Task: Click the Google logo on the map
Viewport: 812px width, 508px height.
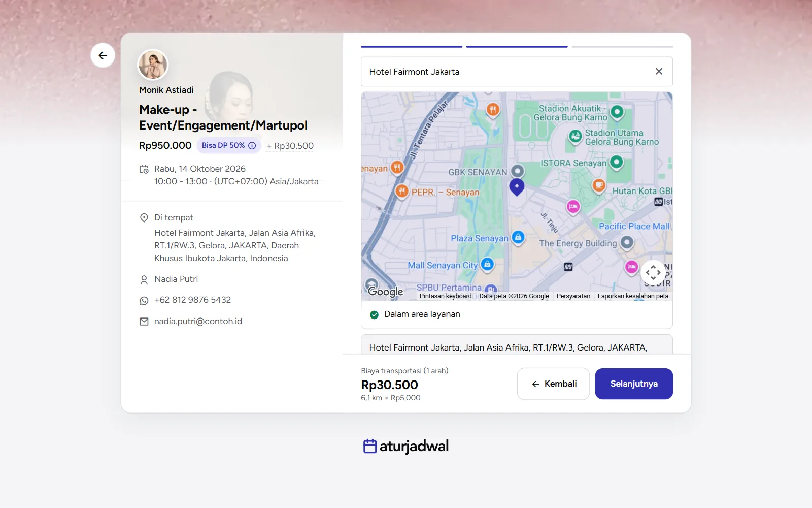Action: pyautogui.click(x=386, y=292)
